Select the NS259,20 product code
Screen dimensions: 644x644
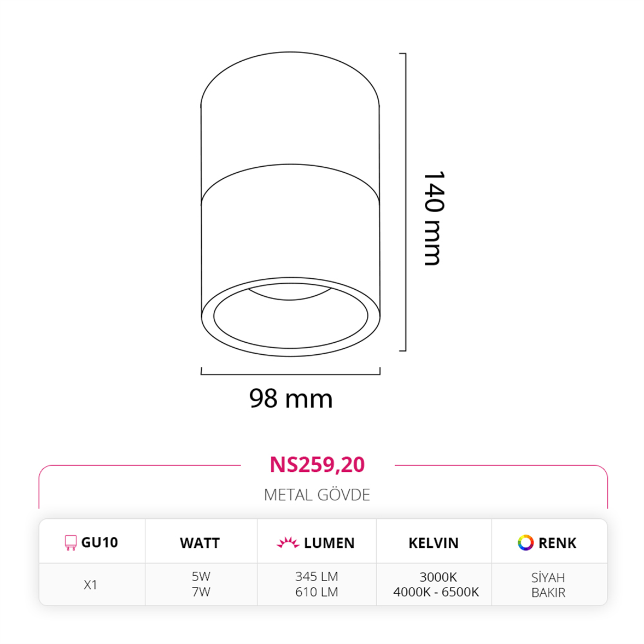point(317,465)
